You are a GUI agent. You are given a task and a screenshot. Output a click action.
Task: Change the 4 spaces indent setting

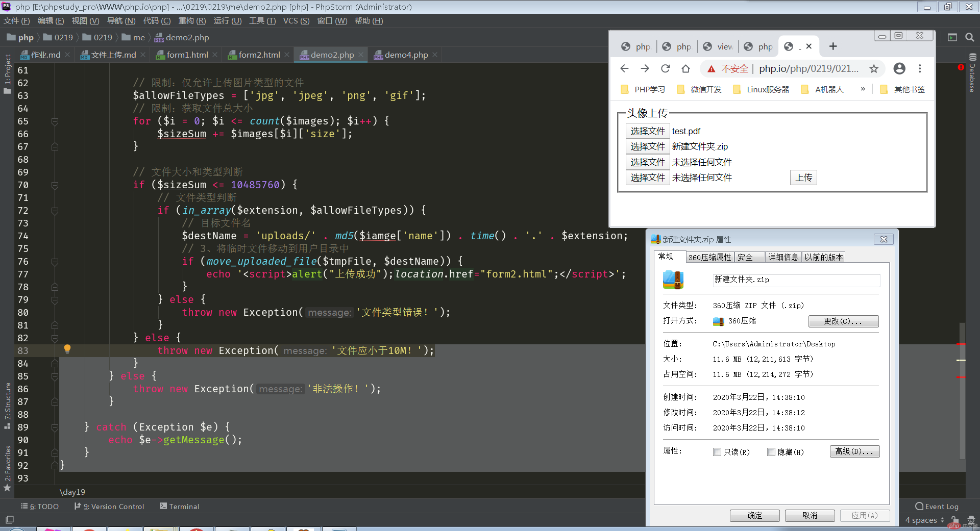coord(924,520)
